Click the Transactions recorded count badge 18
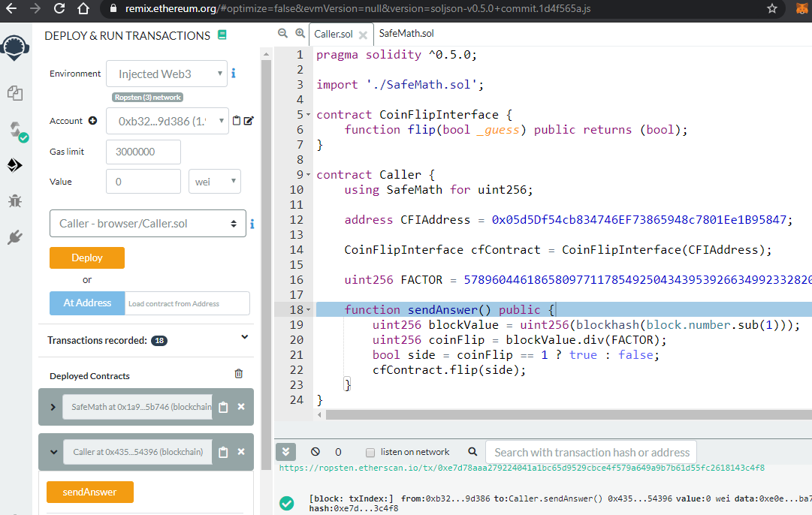812x515 pixels. 159,341
